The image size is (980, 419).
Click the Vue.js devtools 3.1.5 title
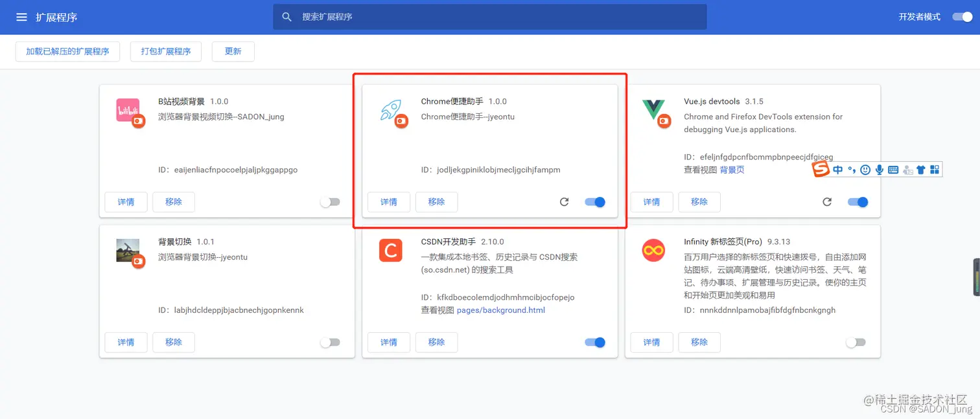[723, 102]
